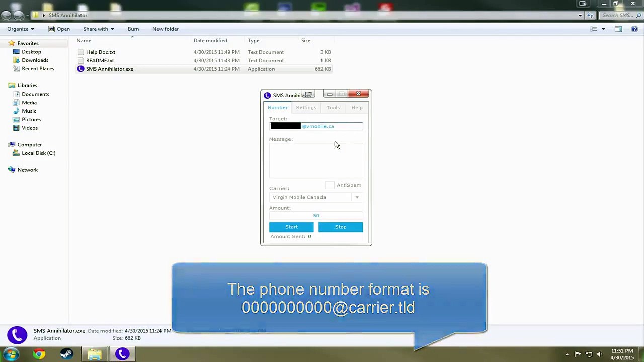Open Explorer help question mark icon

(633, 29)
